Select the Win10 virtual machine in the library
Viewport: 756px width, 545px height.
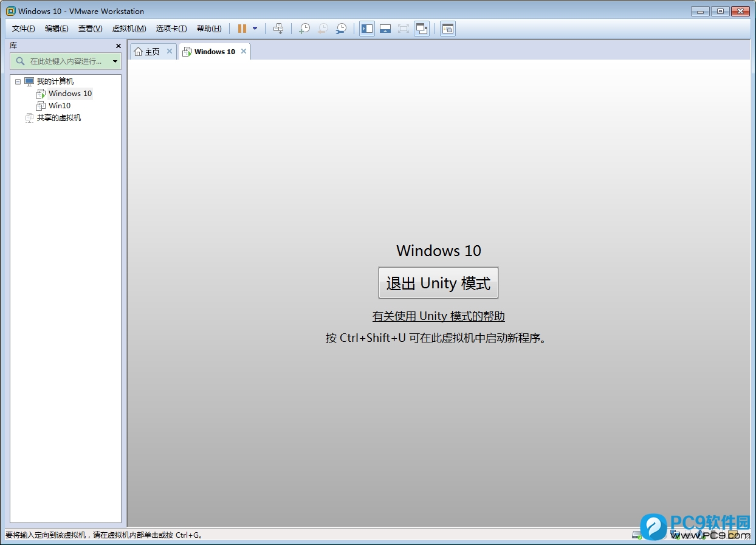[x=60, y=106]
